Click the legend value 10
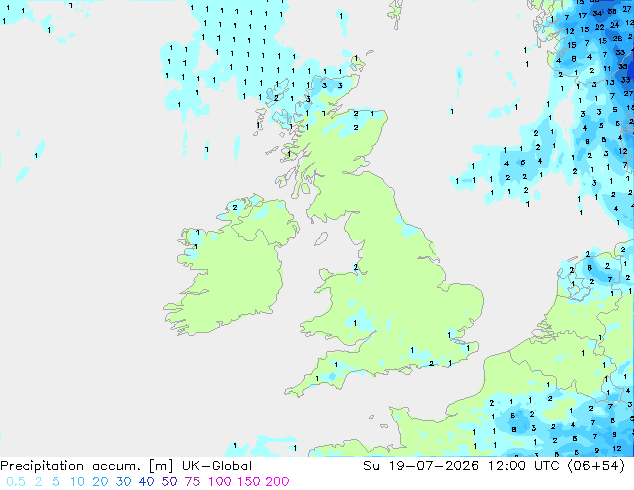 (x=77, y=482)
